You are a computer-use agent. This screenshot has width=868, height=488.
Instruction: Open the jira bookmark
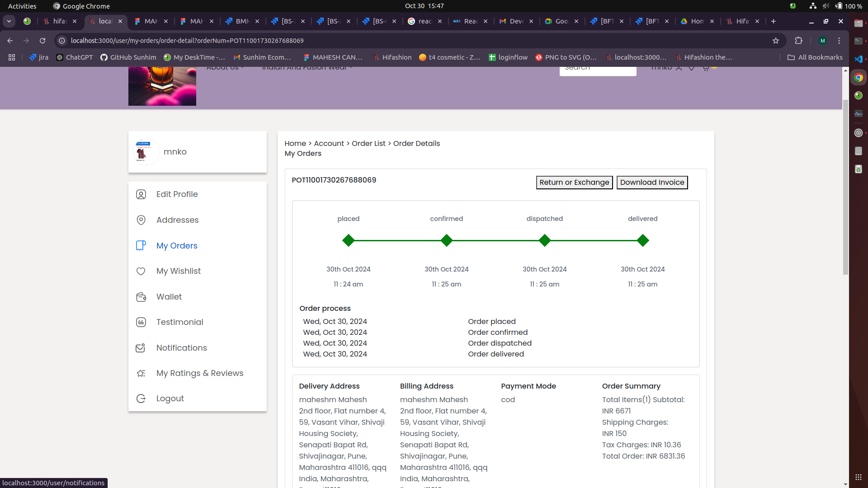[38, 57]
